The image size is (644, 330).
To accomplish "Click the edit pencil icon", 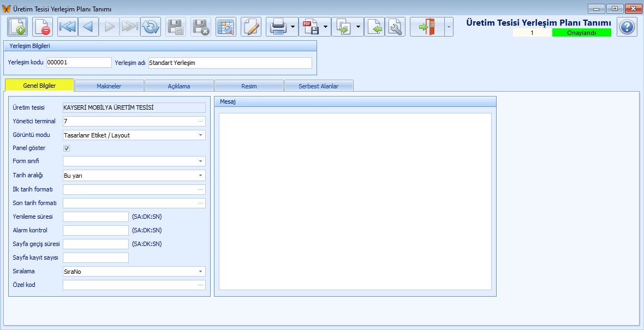I will coord(251,27).
